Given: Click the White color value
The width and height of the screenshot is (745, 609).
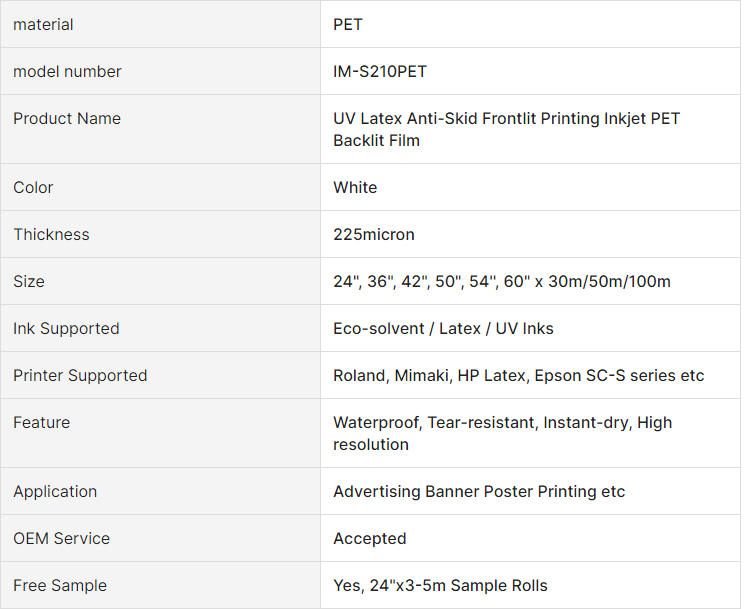Looking at the screenshot, I should (355, 187).
